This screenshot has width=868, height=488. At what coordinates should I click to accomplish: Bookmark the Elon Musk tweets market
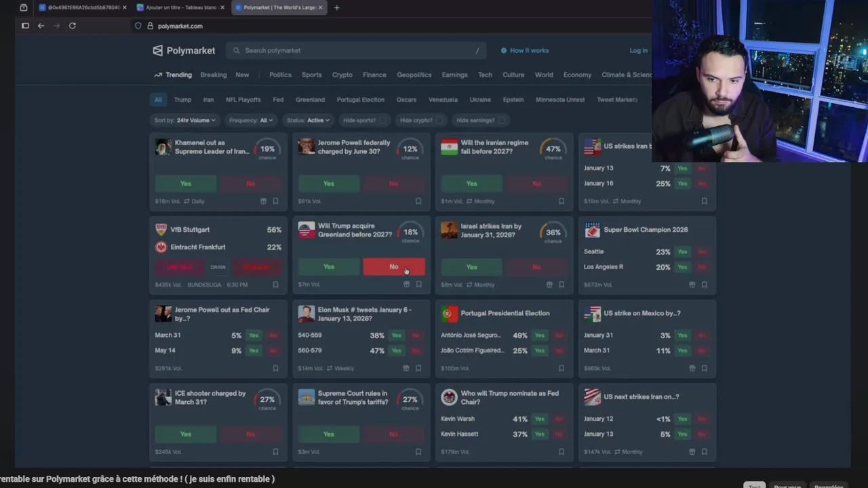click(418, 369)
